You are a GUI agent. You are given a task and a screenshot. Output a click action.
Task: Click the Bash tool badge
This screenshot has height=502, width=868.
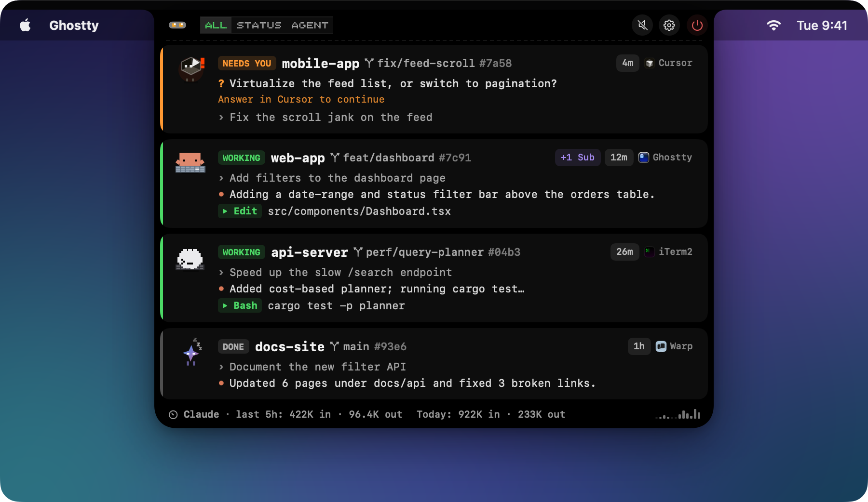240,305
